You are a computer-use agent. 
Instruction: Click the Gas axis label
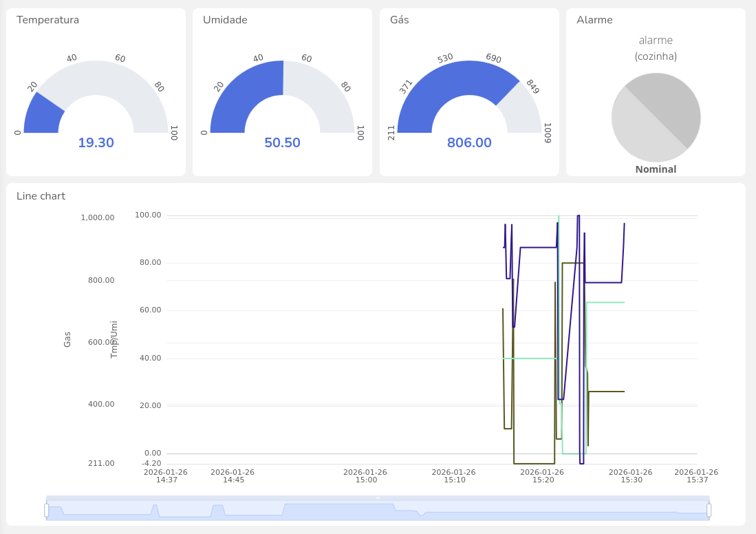[x=67, y=339]
